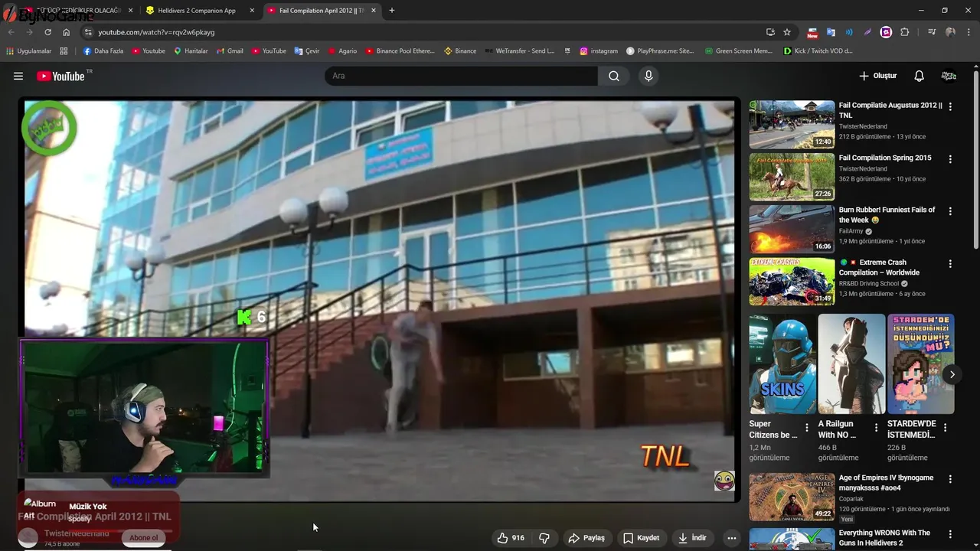Open menu for Extreme Crash Compilation
The width and height of the screenshot is (980, 551).
tap(950, 263)
